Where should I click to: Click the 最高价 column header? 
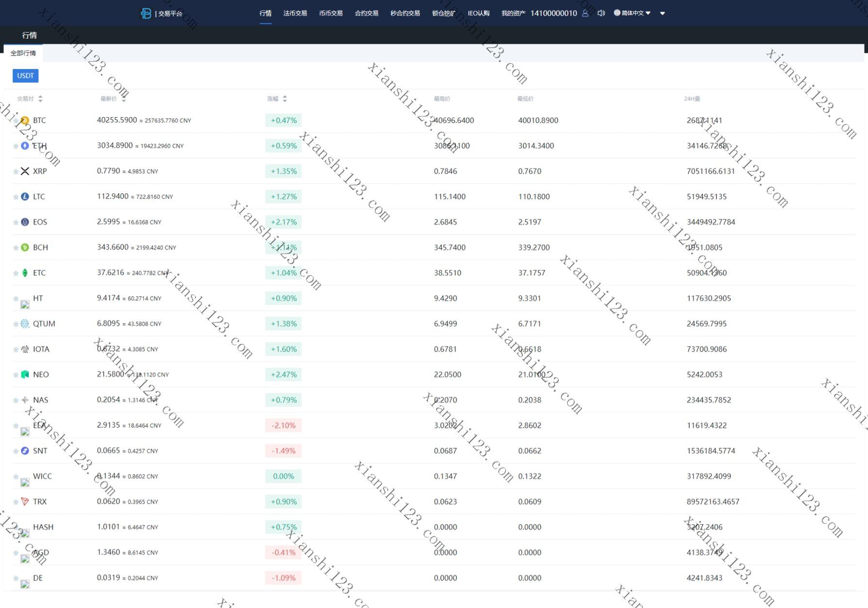coord(442,99)
